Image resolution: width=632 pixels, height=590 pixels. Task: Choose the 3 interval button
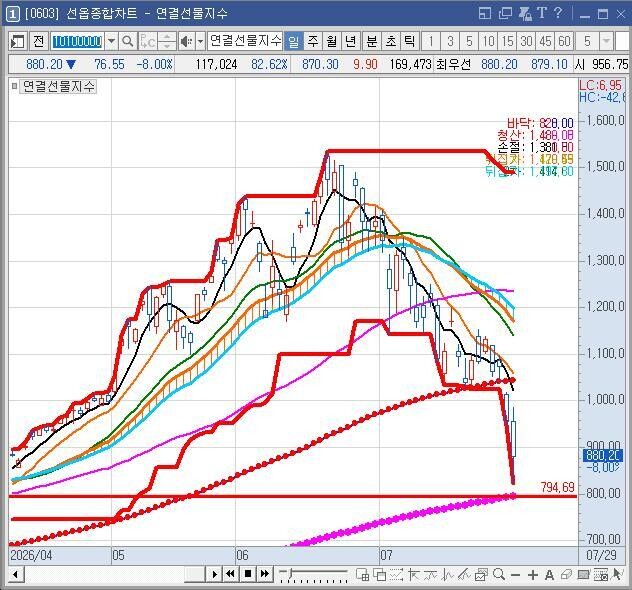point(450,41)
